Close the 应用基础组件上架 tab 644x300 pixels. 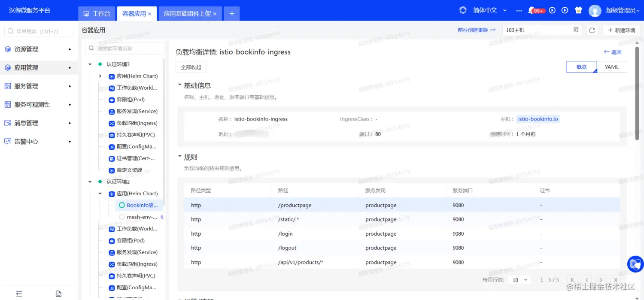tap(215, 14)
